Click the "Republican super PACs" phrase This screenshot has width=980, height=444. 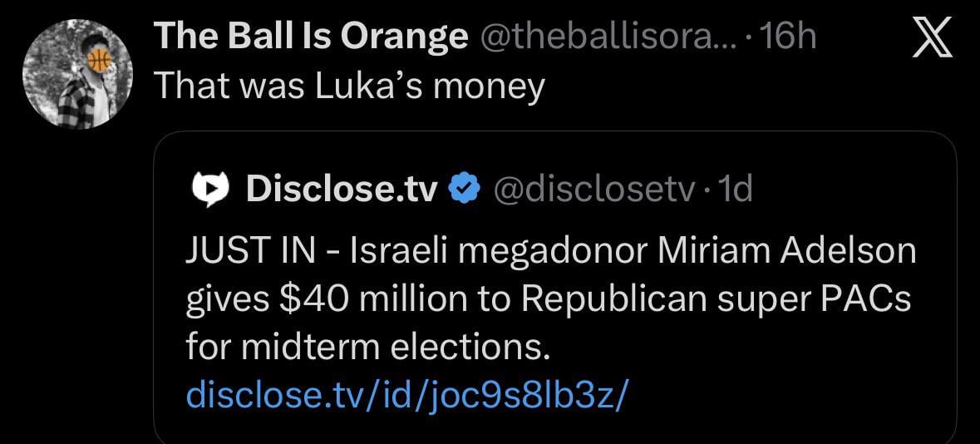coord(717,299)
